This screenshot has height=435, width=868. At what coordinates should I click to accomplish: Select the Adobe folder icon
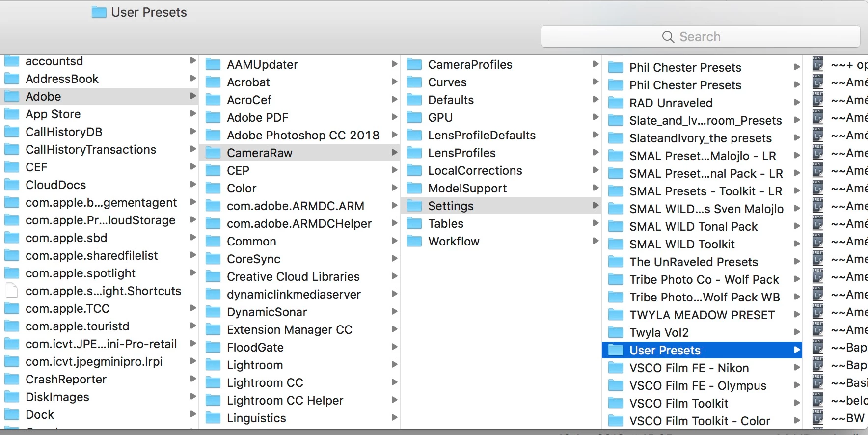click(12, 96)
